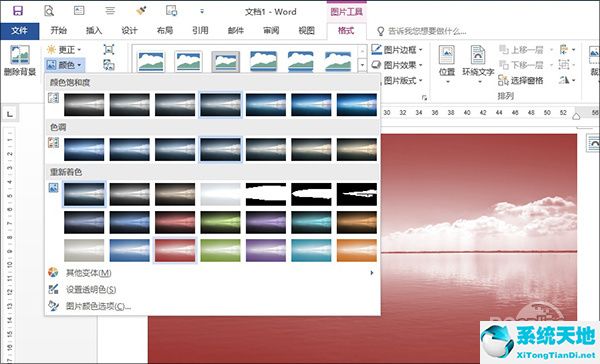
Task: Switch to the Layout (布局) tab
Action: (x=165, y=31)
